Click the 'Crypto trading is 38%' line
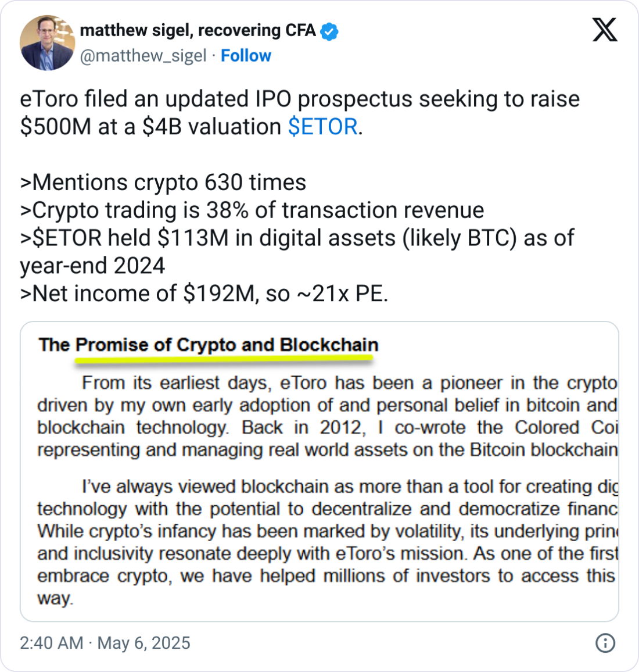639x672 pixels. pyautogui.click(x=252, y=210)
